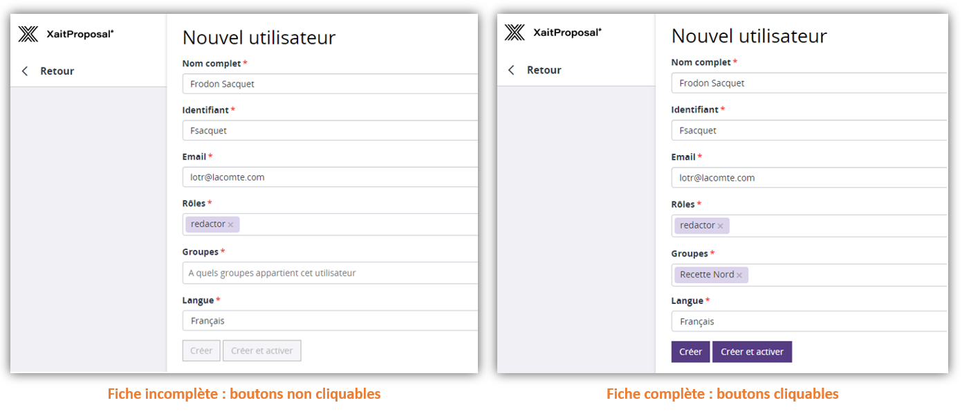Click Retour link in left sidebar
This screenshot has width=980, height=414.
(x=57, y=71)
